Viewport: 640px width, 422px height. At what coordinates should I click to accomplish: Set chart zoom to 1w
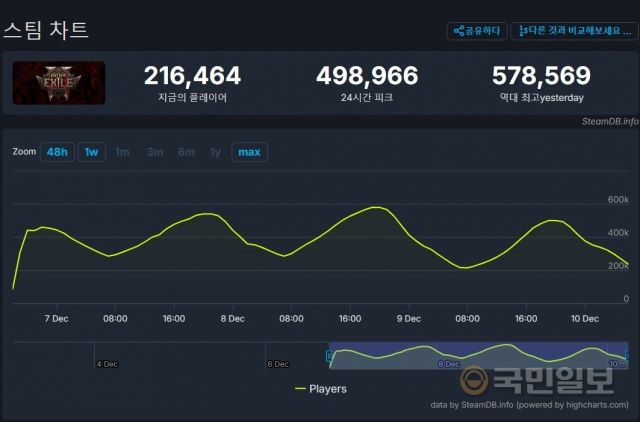(92, 152)
